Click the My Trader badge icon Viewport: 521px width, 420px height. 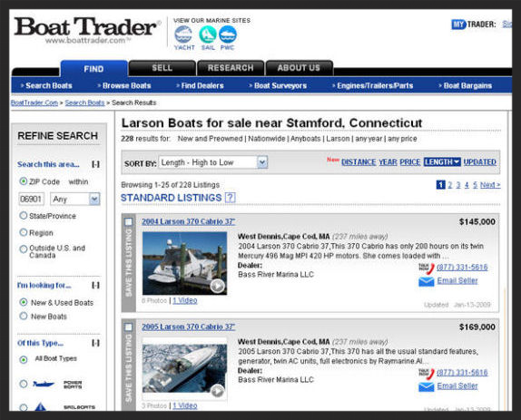pos(458,24)
